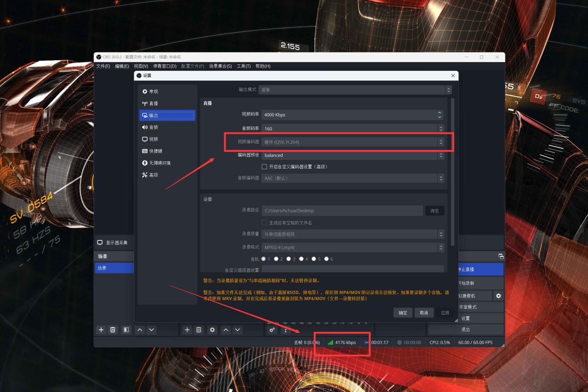
Task: Cancel the settings dialog with 取消
Action: (x=424, y=313)
